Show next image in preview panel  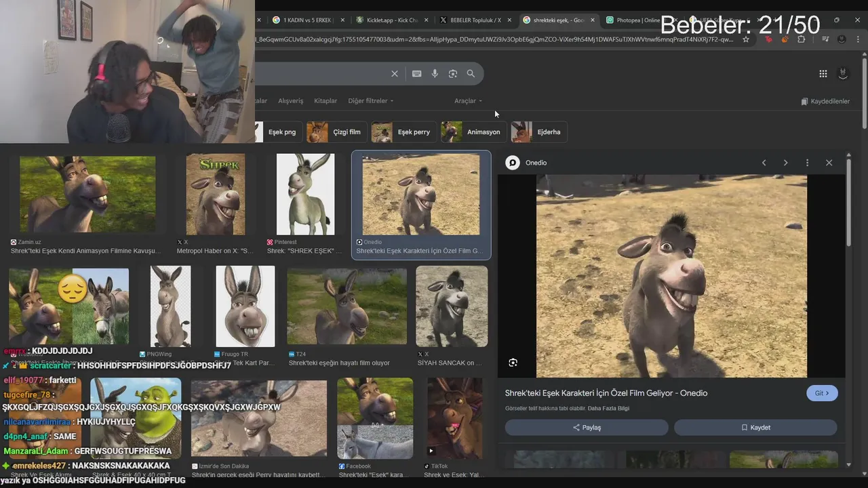785,163
